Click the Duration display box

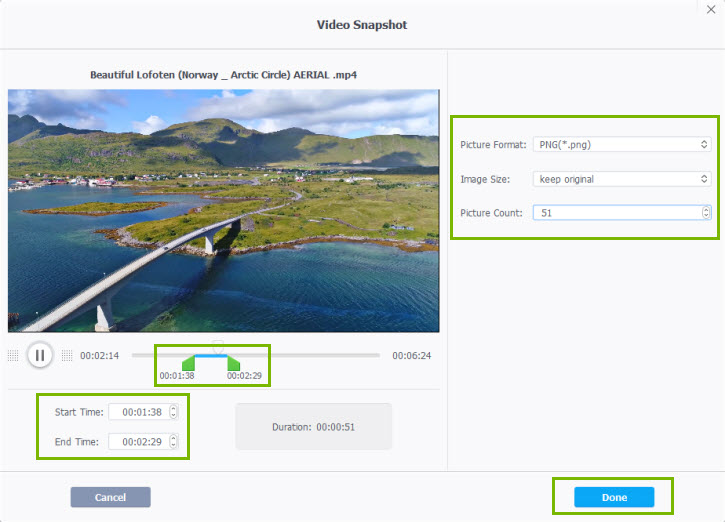tap(313, 427)
